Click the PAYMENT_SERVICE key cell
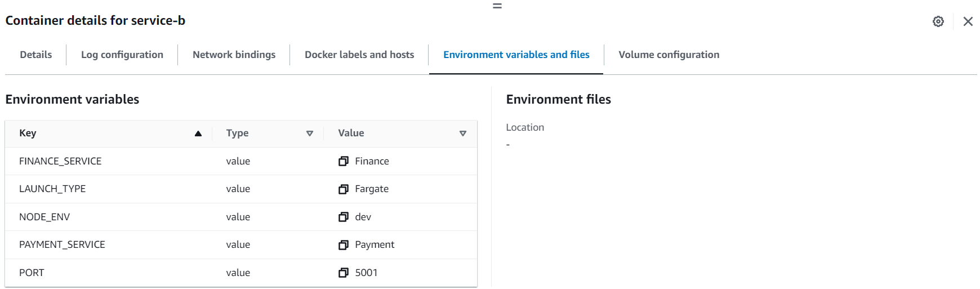Image resolution: width=980 pixels, height=289 pixels. pyautogui.click(x=62, y=244)
